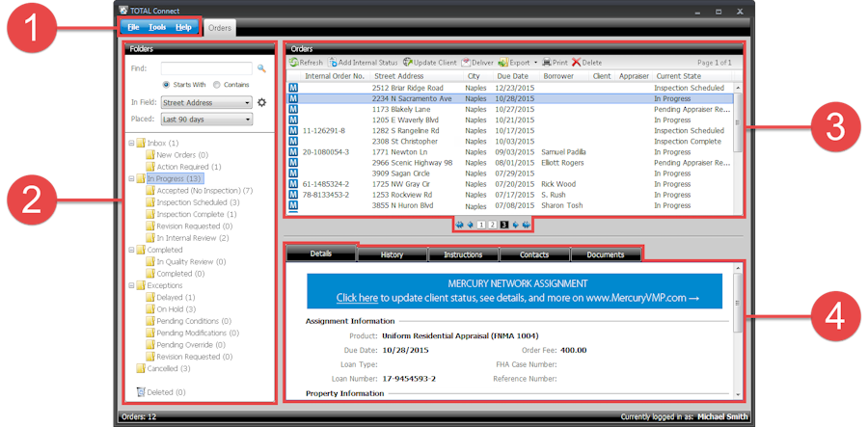Click the details pane vertical scrollbar
Screen dimensions: 868x427
point(738,331)
